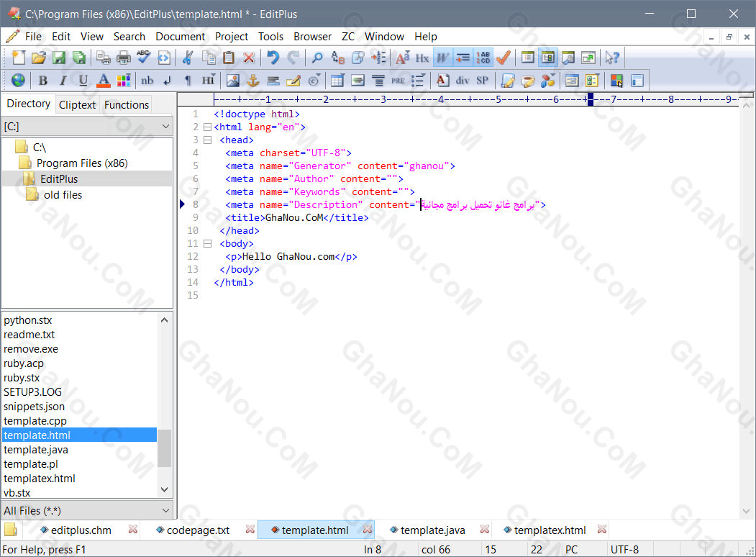Click the file list scrollbar thumb
This screenshot has height=557, width=756.
pyautogui.click(x=165, y=448)
